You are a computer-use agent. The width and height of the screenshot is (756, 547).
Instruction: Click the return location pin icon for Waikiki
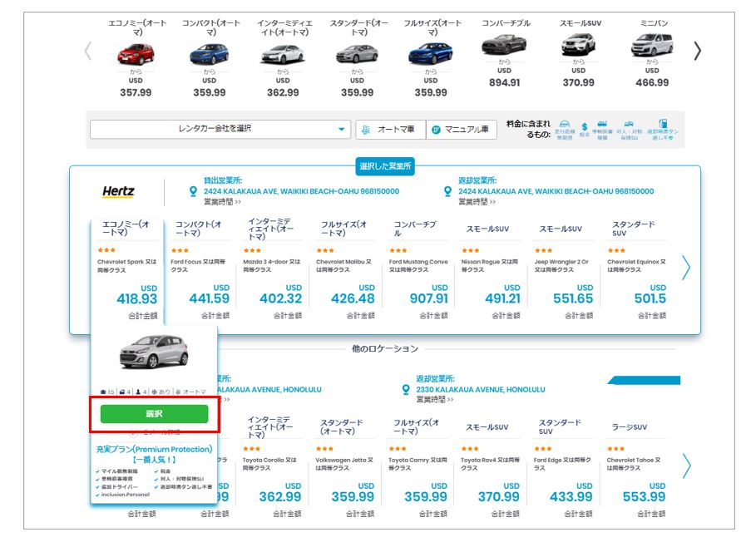[x=448, y=192]
